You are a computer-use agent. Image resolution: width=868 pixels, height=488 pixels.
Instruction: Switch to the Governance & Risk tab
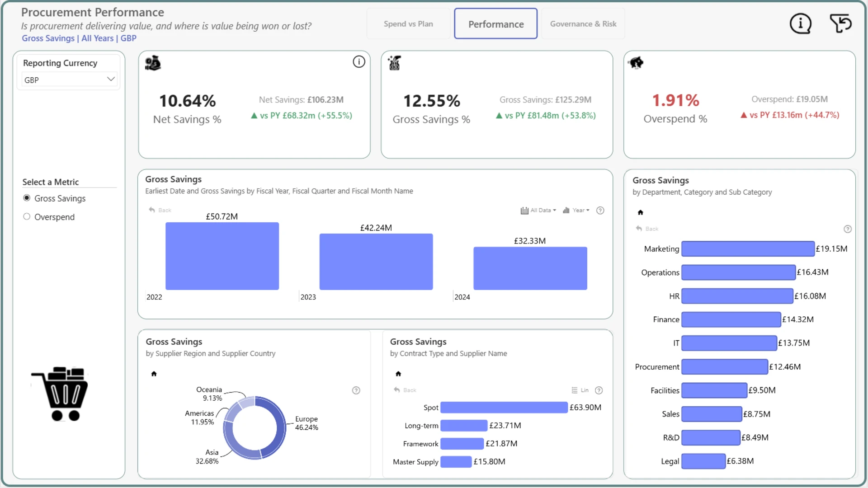pos(583,24)
